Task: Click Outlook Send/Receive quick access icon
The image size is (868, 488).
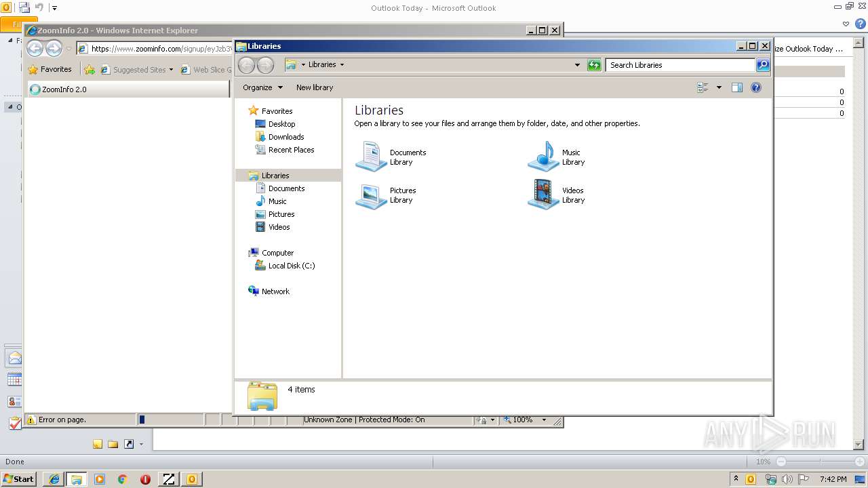Action: (24, 8)
